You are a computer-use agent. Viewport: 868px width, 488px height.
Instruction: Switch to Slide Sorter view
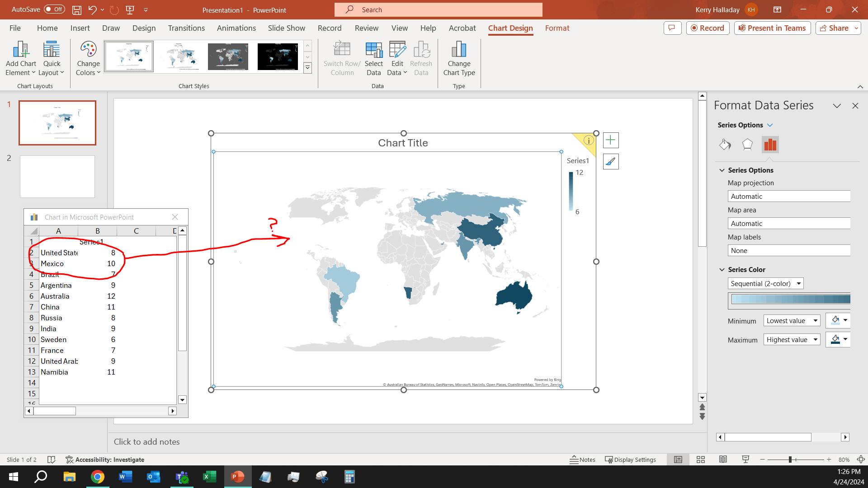(x=700, y=460)
